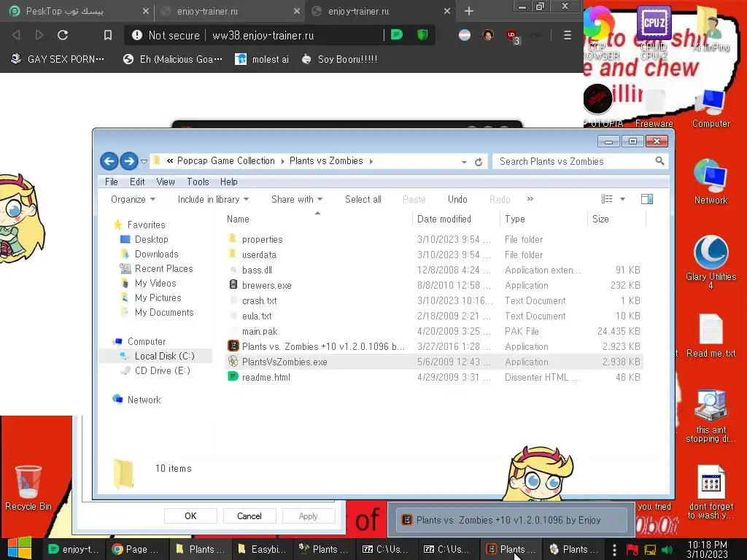Select the userdata folder
This screenshot has width=747, height=560.
(259, 254)
